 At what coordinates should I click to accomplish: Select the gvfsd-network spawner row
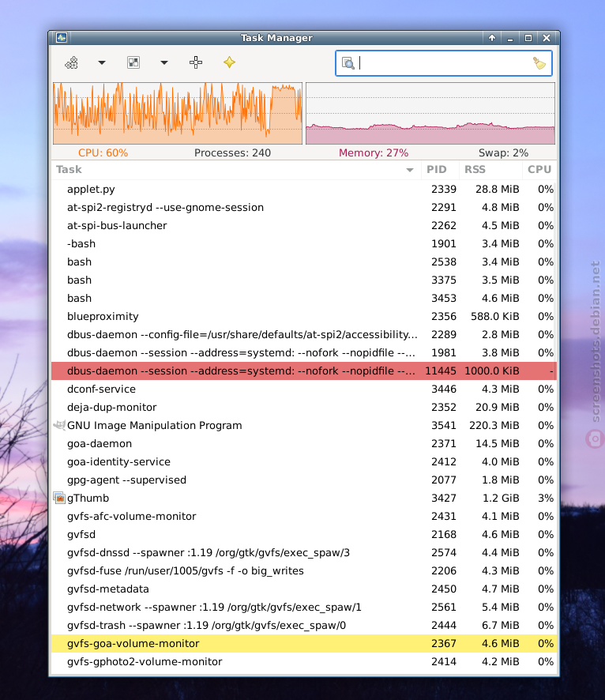pos(304,607)
